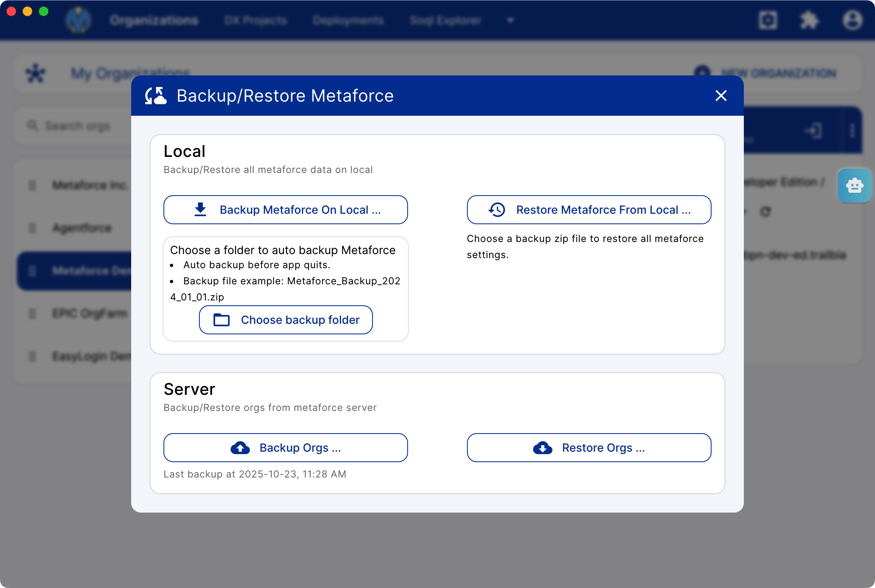Screen dimensions: 875x588
Task: Click the login icon in org header
Action: click(x=813, y=131)
